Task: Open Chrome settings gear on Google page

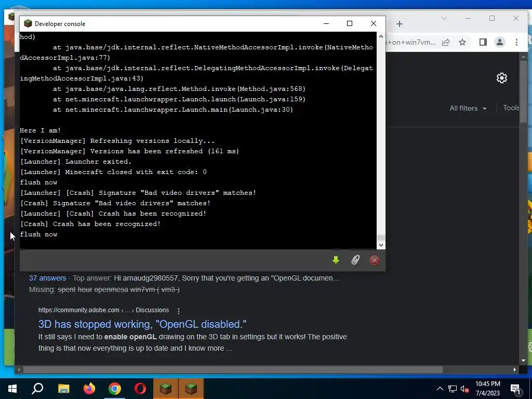Action: click(502, 78)
